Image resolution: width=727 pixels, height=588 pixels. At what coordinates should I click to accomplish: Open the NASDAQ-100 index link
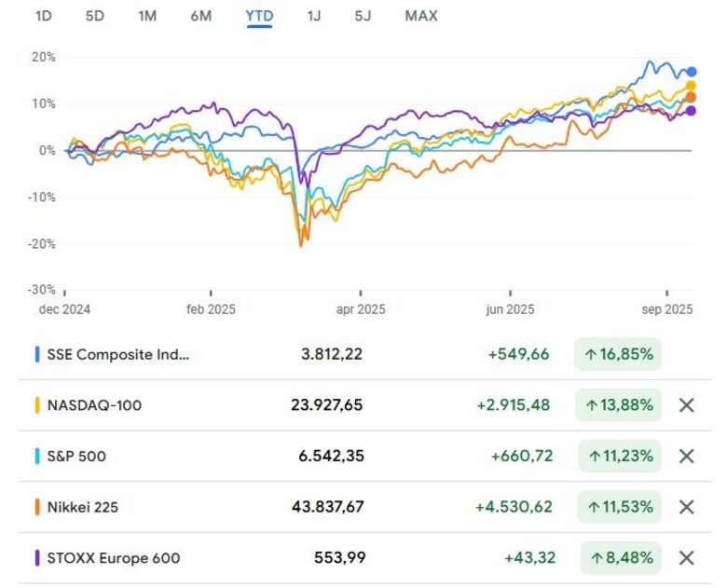94,405
